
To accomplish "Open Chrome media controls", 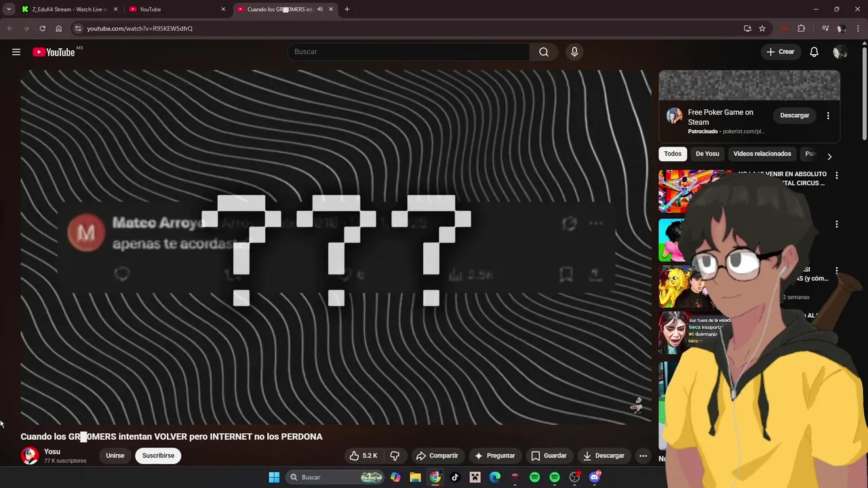I will [825, 28].
